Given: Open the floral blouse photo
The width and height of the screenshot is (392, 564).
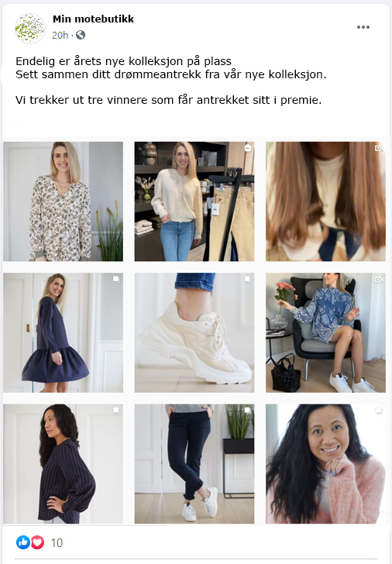Looking at the screenshot, I should coord(63,201).
